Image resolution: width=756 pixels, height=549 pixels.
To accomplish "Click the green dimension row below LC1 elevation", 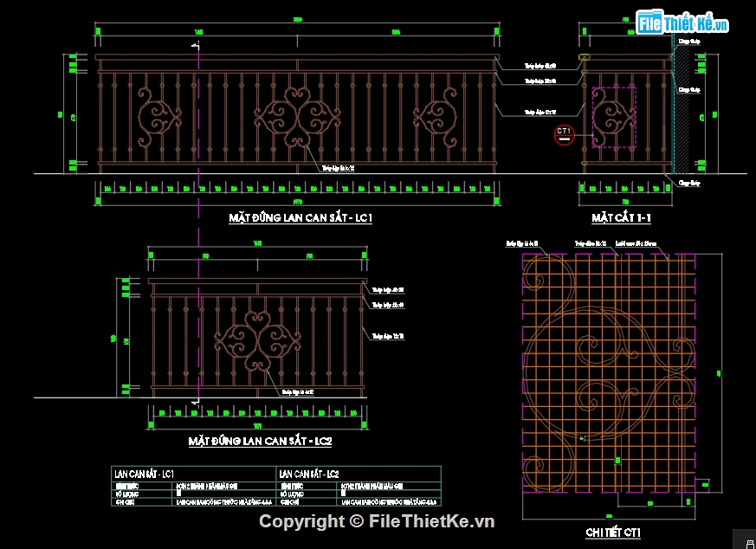I will [x=297, y=188].
